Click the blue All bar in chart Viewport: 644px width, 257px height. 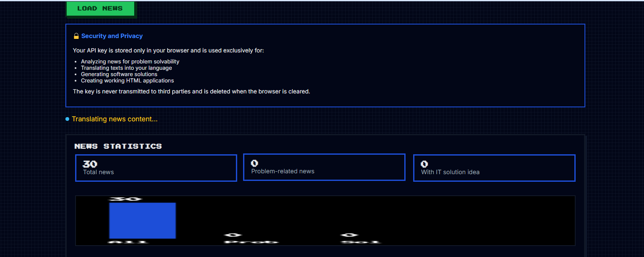(x=142, y=221)
